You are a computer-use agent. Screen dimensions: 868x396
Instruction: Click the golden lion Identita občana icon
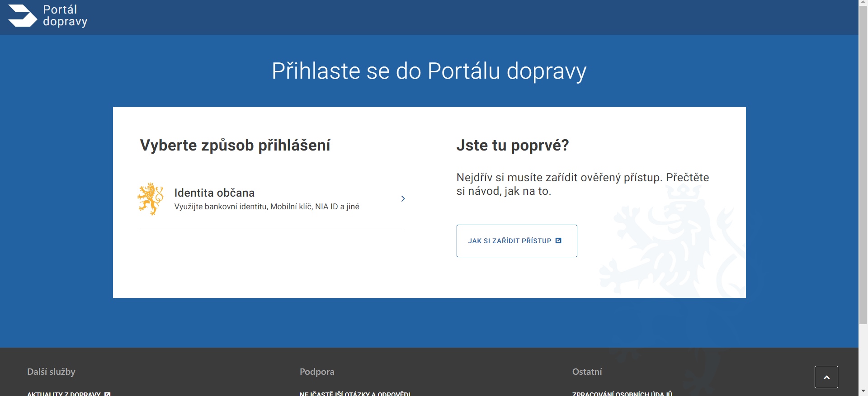pyautogui.click(x=151, y=199)
